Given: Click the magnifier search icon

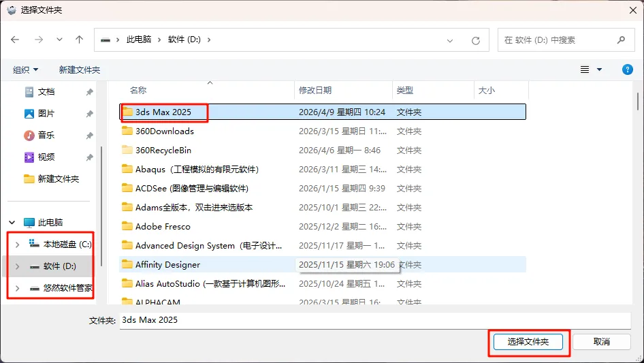Looking at the screenshot, I should coord(621,40).
